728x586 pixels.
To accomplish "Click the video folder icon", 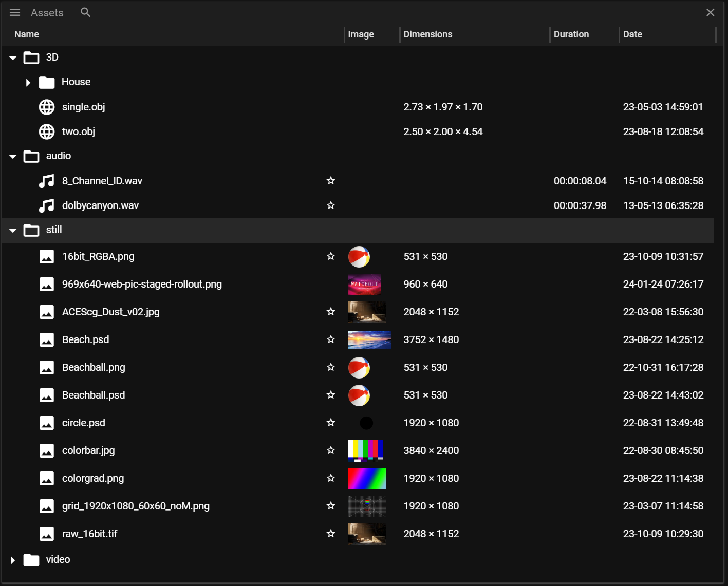I will tap(31, 560).
